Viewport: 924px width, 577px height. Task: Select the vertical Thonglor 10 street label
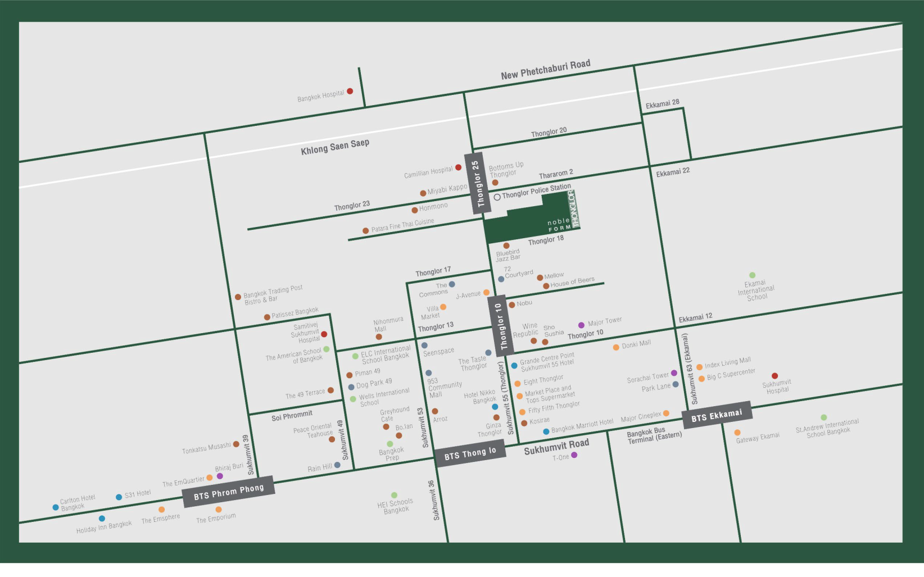498,326
